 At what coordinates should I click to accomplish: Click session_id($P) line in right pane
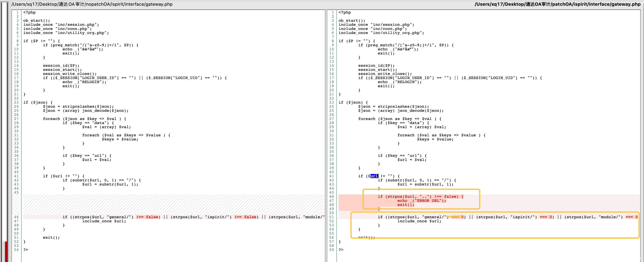pyautogui.click(x=376, y=65)
